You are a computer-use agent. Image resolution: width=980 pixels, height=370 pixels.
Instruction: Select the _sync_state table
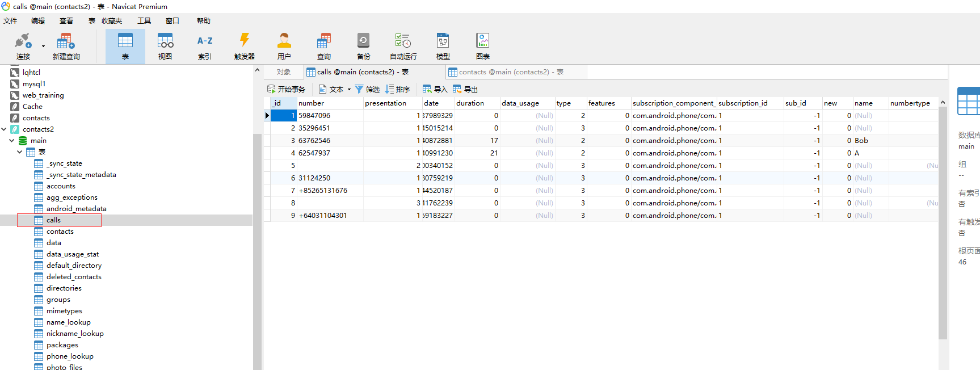(64, 163)
